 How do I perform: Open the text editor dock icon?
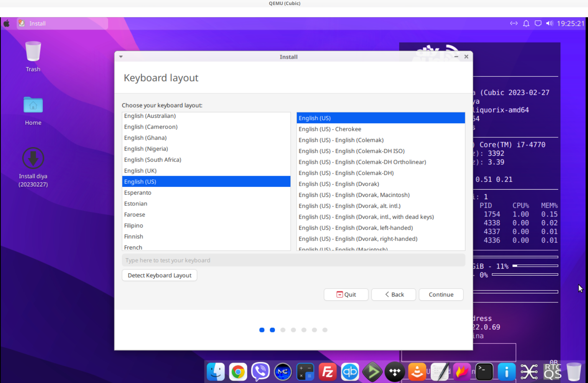tap(440, 371)
